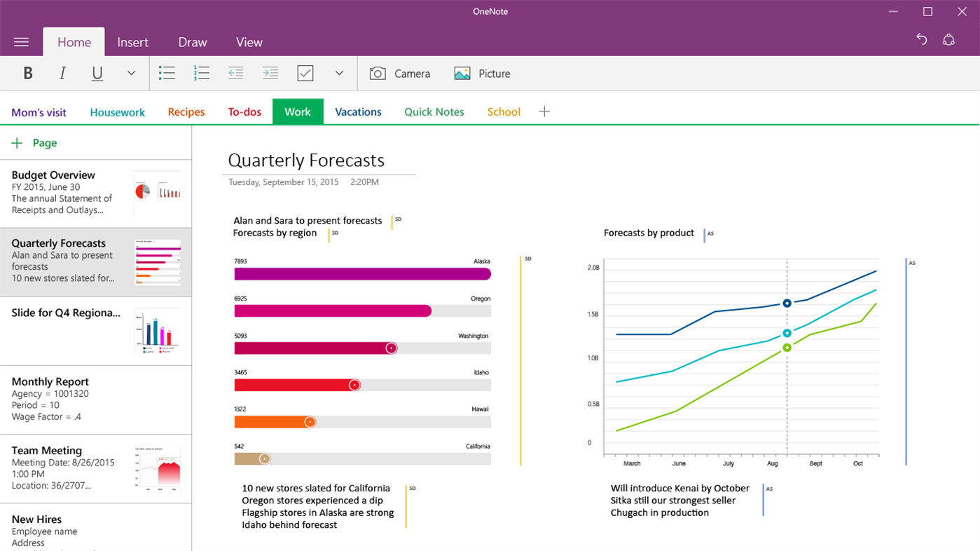Open the Vacations section tab

(x=358, y=112)
